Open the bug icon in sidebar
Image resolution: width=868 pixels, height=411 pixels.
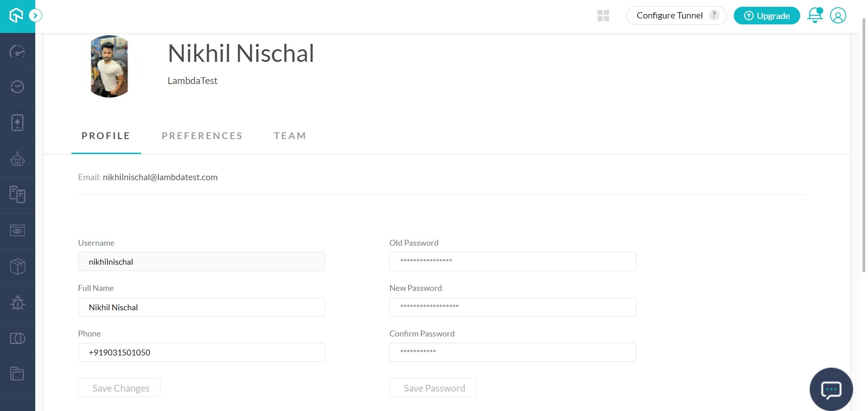tap(17, 303)
